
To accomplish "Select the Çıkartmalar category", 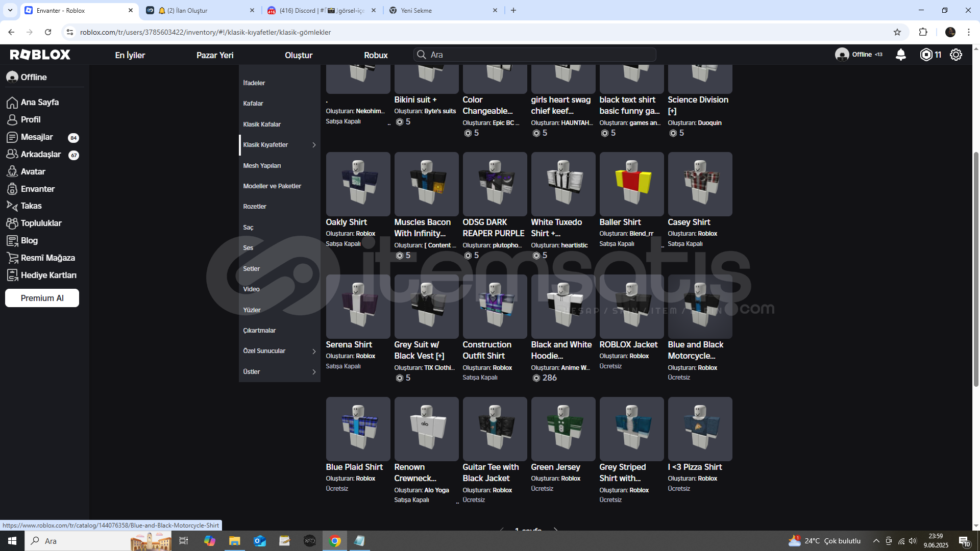I will [x=259, y=331].
